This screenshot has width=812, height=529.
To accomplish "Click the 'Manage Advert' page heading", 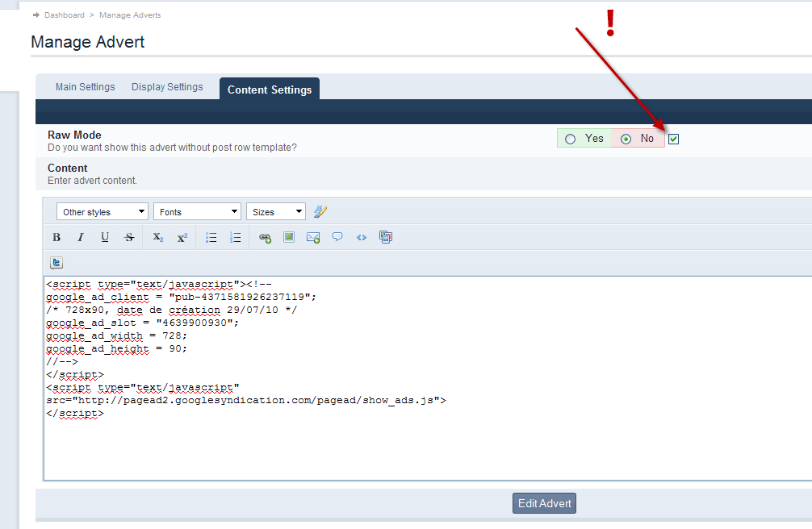I will point(87,42).
